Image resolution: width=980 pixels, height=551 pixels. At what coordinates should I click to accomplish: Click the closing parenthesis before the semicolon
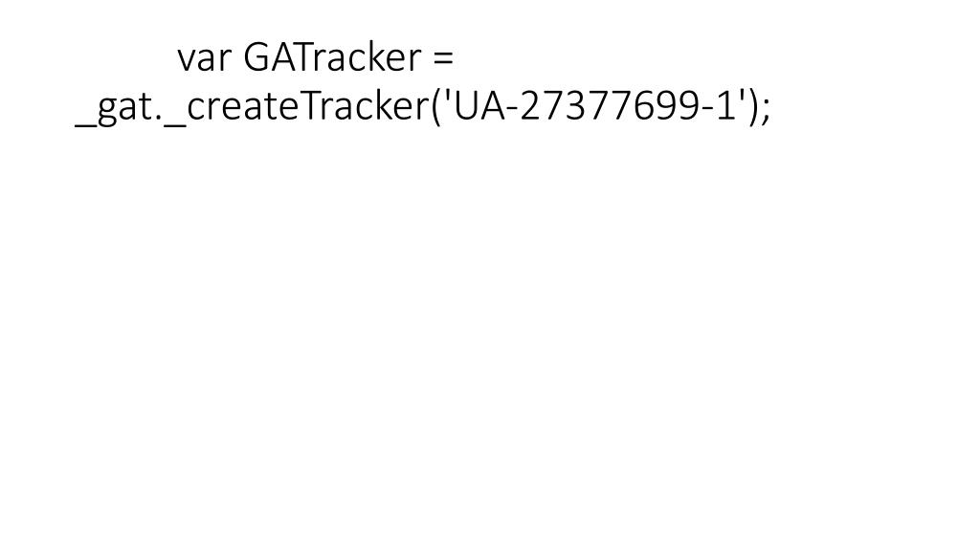(x=754, y=107)
